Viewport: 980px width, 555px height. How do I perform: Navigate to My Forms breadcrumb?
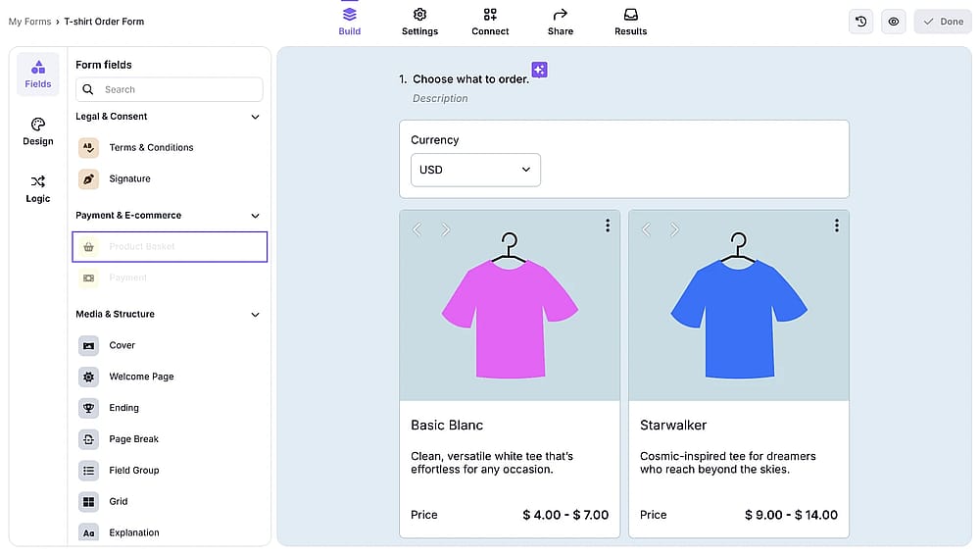click(x=29, y=22)
